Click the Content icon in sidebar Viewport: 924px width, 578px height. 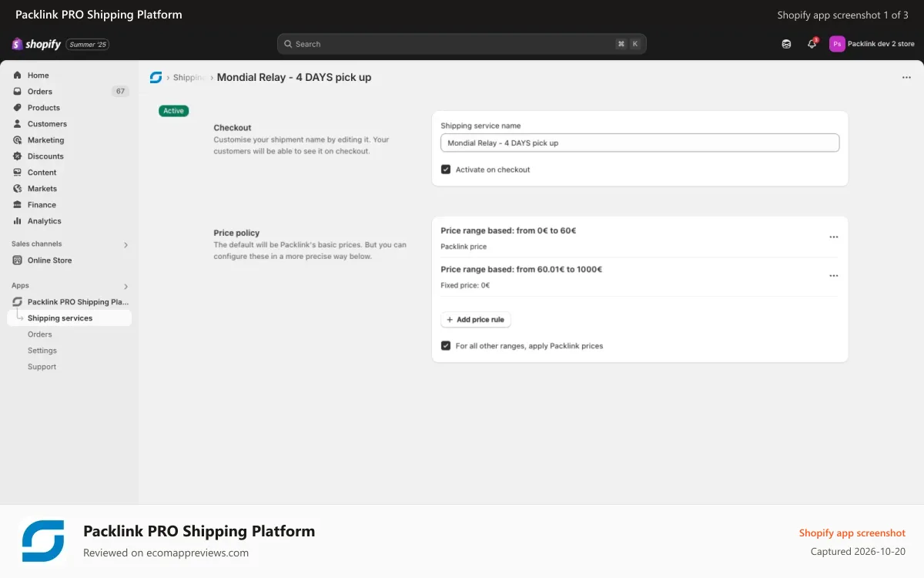17,173
